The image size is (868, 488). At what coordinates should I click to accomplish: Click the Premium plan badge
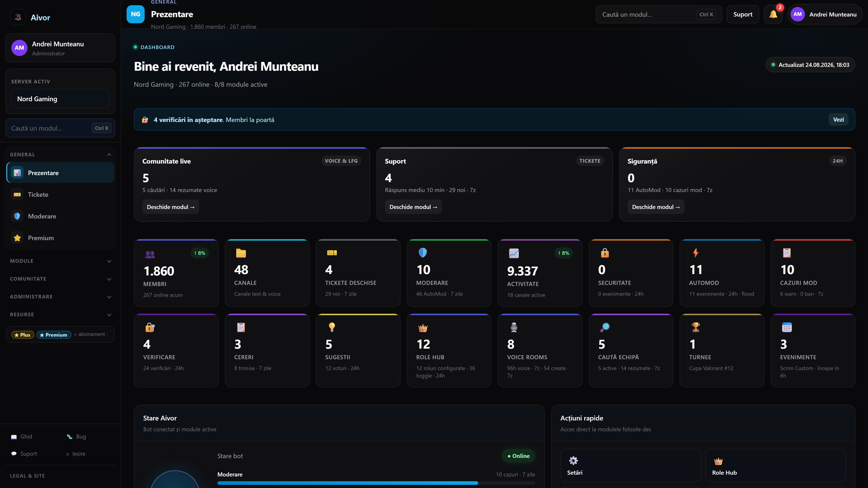pos(54,335)
